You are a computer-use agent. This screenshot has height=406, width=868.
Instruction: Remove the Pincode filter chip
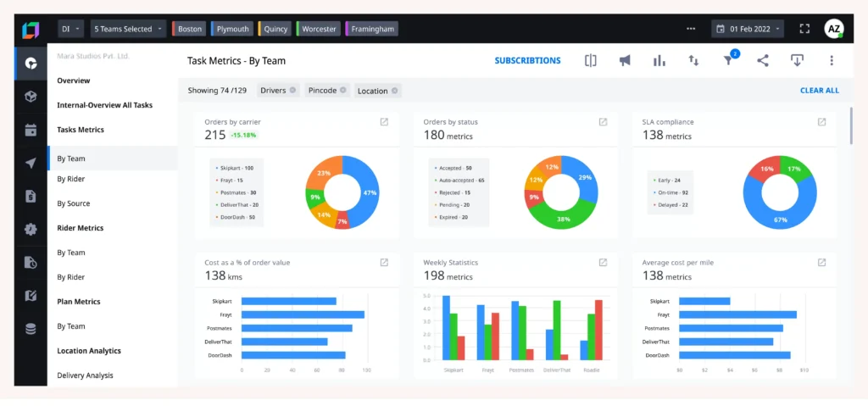[x=342, y=90]
